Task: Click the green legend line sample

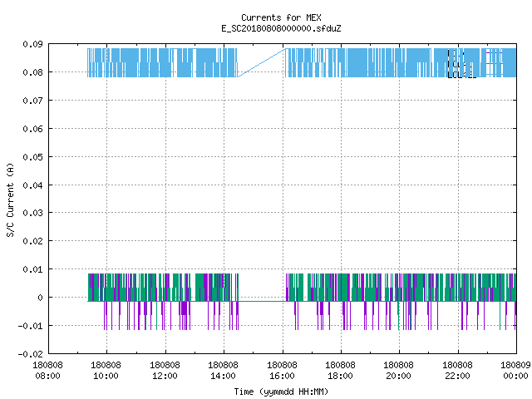Action: 495,63
